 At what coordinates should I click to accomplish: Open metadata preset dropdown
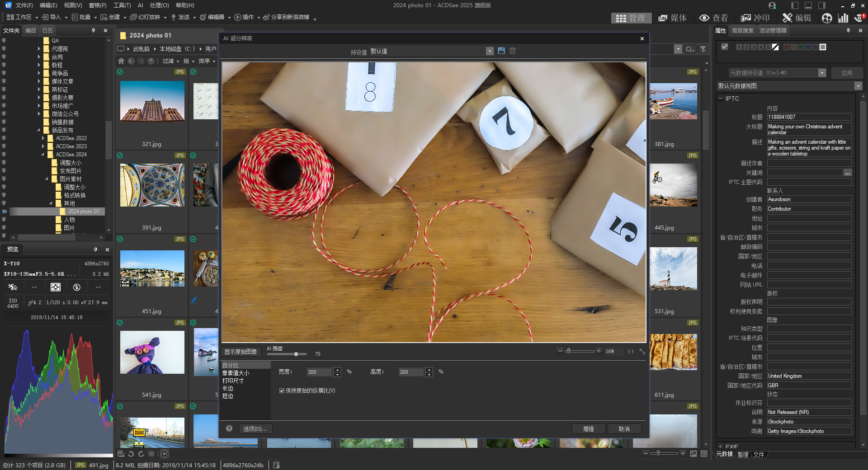[822, 73]
